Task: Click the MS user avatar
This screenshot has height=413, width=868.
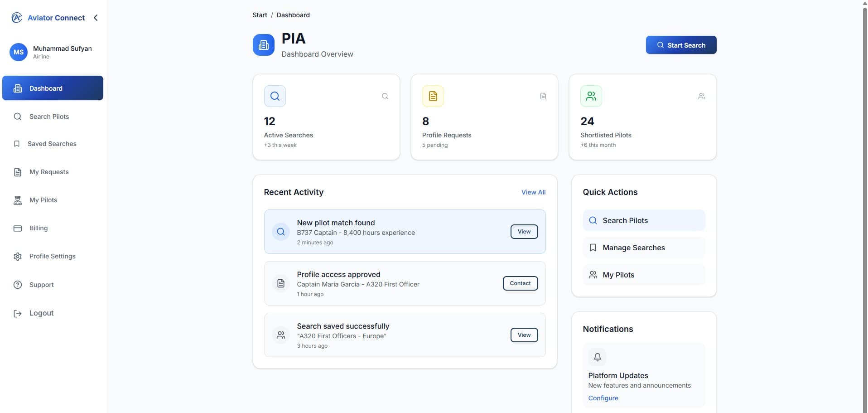Action: tap(19, 52)
